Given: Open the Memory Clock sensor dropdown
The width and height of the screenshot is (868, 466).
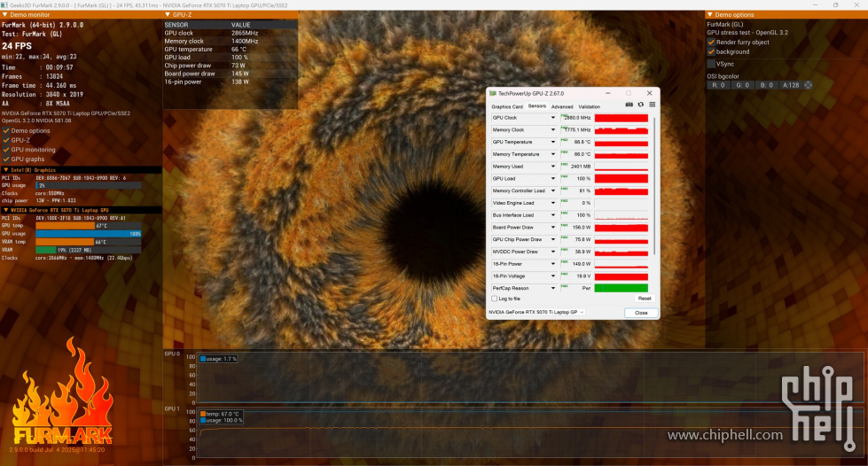Looking at the screenshot, I should click(x=552, y=130).
